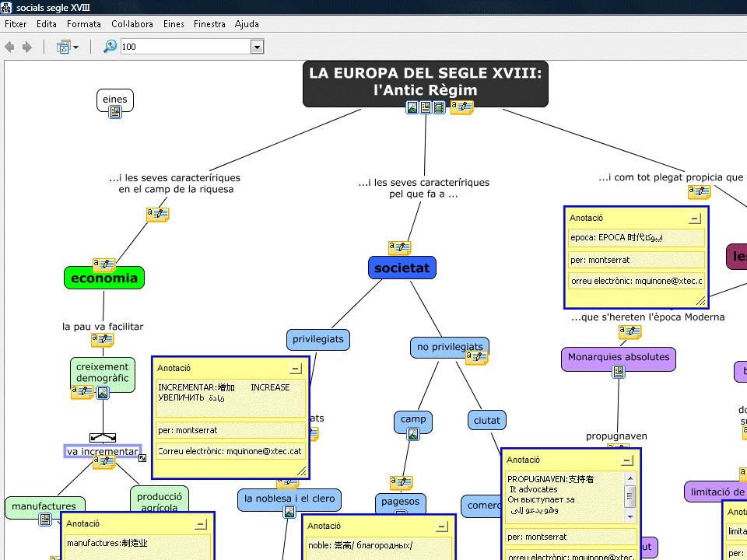Open the Col·labora menu
The height and width of the screenshot is (560, 747).
[132, 24]
